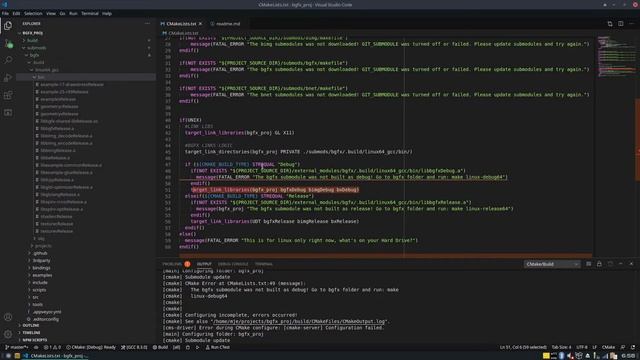The height and width of the screenshot is (360, 640).
Task: Open the Help menu
Action: point(107,13)
